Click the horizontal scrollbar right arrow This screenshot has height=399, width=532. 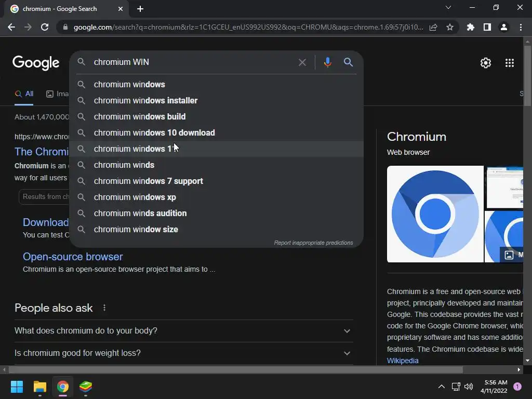tap(519, 369)
